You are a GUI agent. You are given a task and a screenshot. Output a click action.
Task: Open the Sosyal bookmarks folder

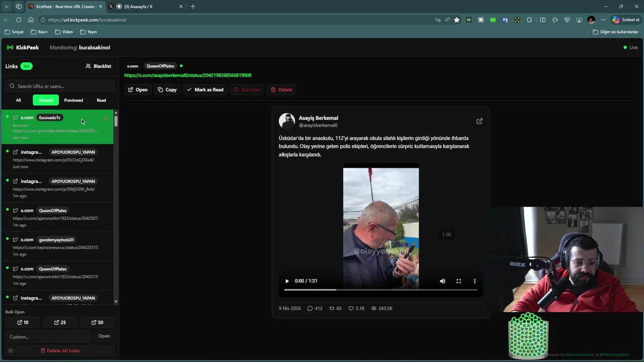[x=14, y=32]
